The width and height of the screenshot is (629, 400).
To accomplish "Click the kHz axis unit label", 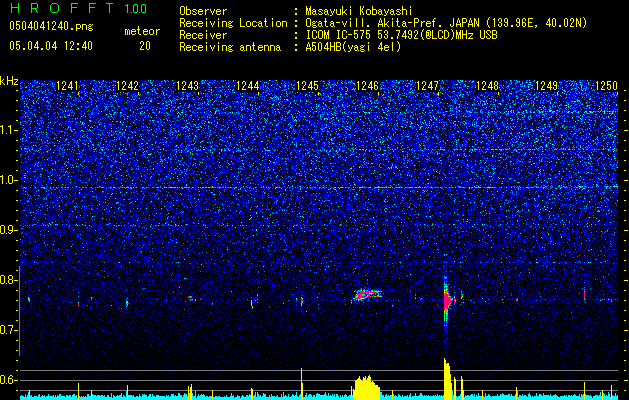I will (x=9, y=81).
